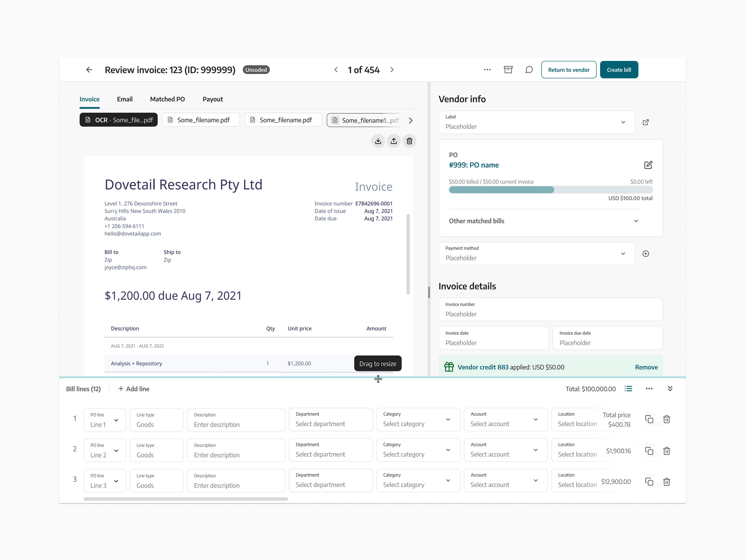This screenshot has width=745, height=560.
Task: Go to the next invoice chevron
Action: 392,70
